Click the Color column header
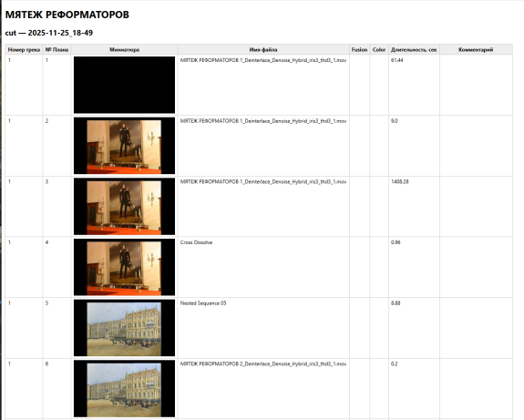Viewport: 524px width, 420px height. [379, 49]
